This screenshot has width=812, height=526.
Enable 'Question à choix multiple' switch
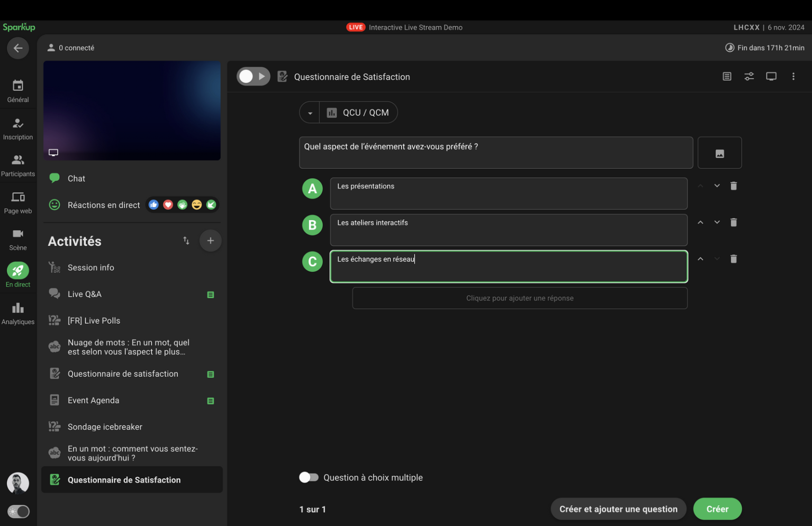309,477
